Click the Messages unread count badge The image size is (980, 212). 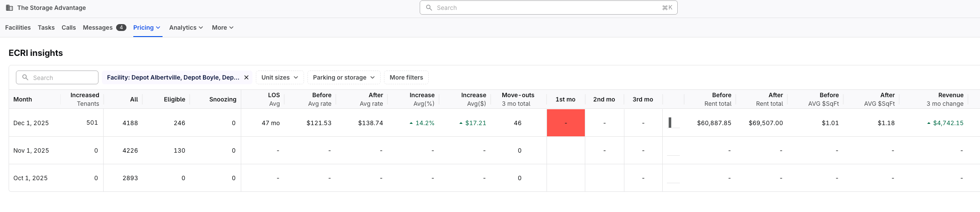(121, 28)
